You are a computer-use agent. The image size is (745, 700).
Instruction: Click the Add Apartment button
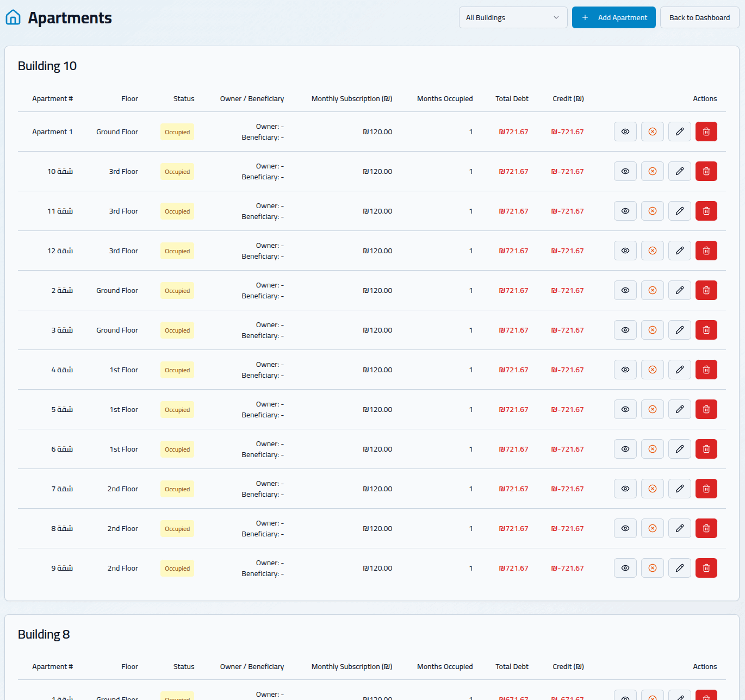pos(613,17)
